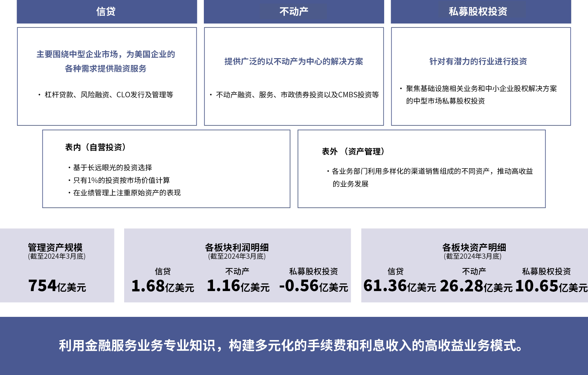
Task: Click the value 754亿美元
Action: (x=57, y=286)
